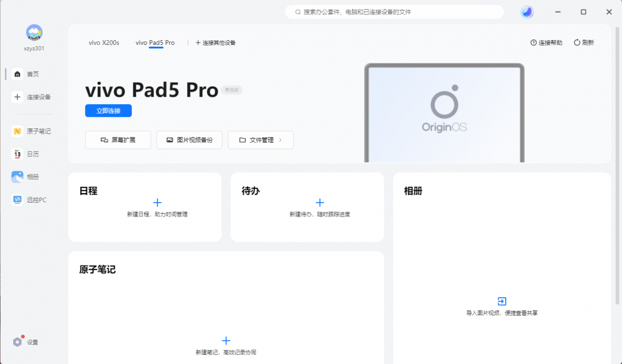The image size is (622, 364).
Task: Click the 屏幕扩展 button
Action: [118, 140]
